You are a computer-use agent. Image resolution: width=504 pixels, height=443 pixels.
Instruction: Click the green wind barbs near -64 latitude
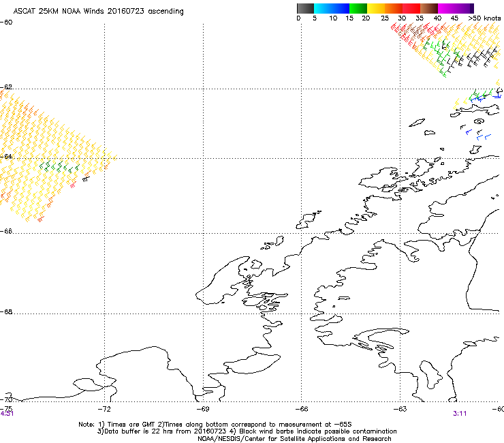pyautogui.click(x=59, y=167)
